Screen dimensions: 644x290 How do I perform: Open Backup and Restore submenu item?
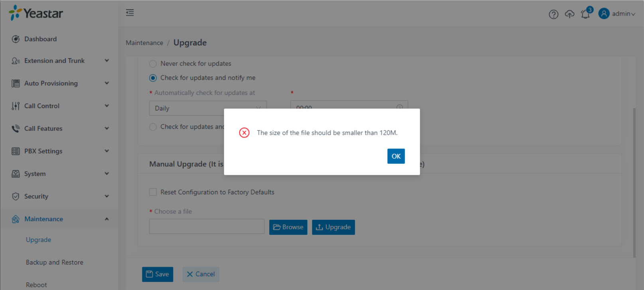pos(55,262)
